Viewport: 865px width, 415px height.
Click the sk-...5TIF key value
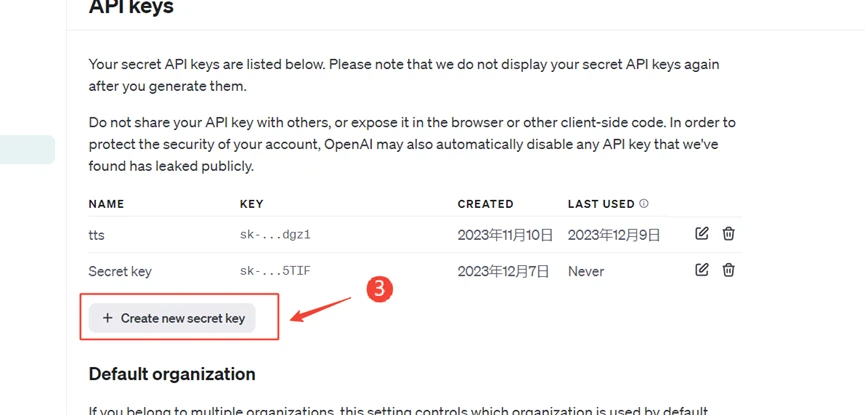[x=282, y=271]
